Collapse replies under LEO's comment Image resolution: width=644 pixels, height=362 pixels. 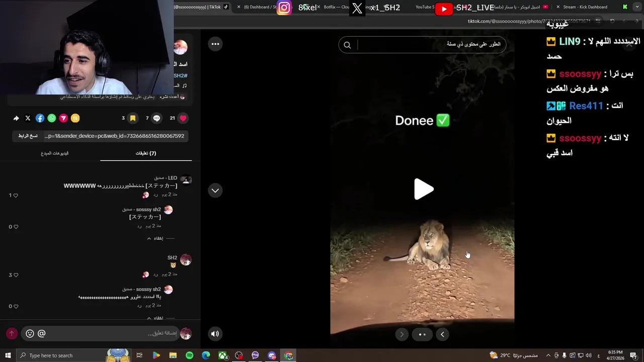point(155,238)
